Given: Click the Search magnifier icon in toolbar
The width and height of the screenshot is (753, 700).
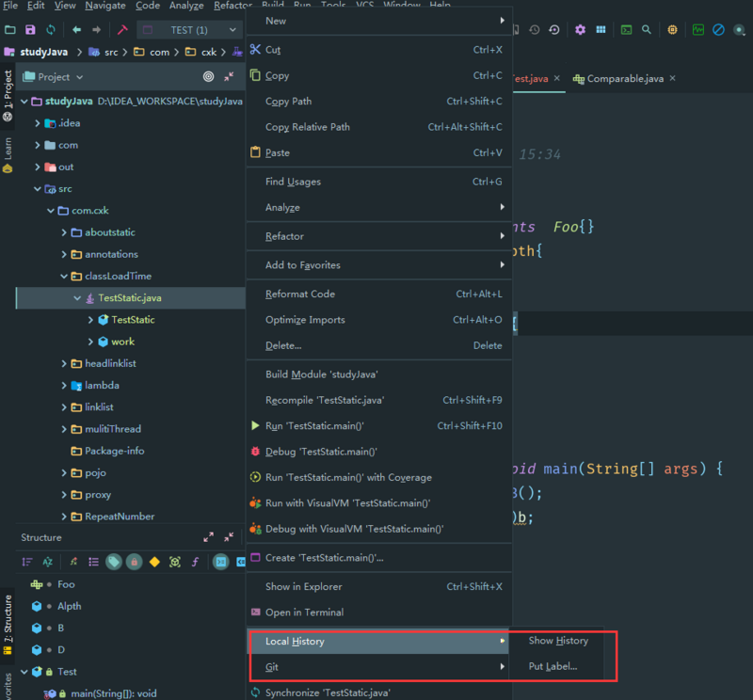Looking at the screenshot, I should point(647,30).
